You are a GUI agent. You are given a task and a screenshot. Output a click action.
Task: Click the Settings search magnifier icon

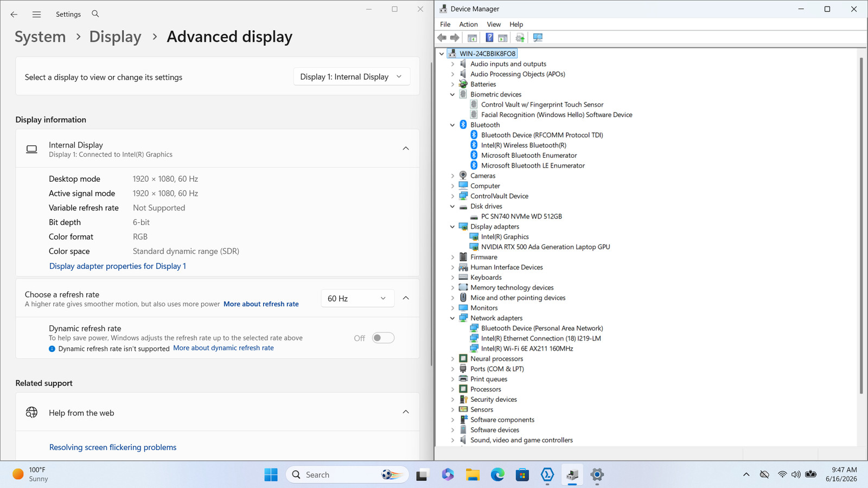[95, 14]
